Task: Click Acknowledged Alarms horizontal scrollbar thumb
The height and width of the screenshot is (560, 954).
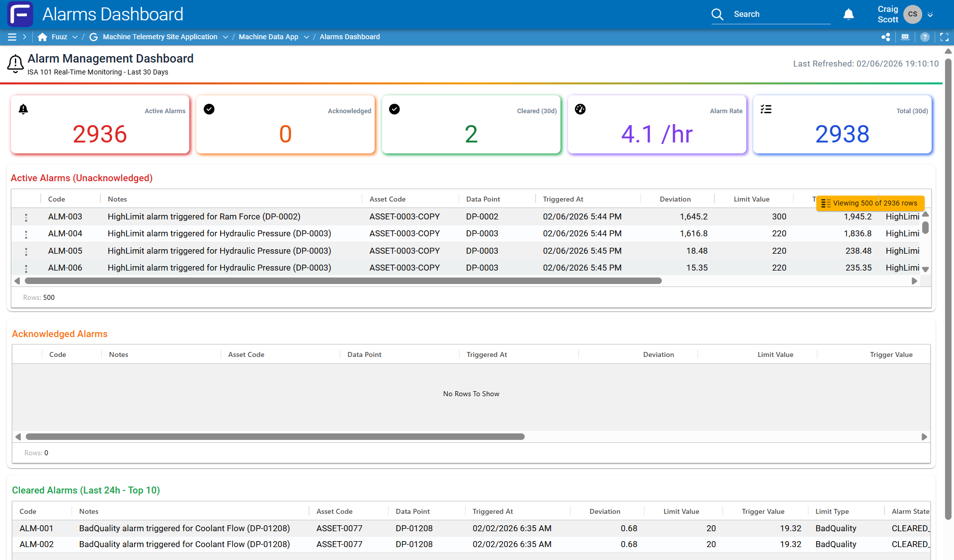Action: 275,437
